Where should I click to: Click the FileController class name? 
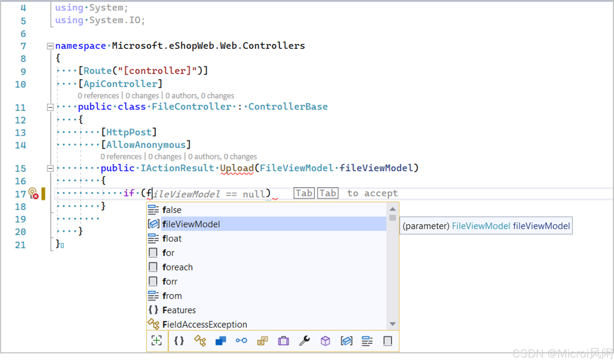pos(191,107)
